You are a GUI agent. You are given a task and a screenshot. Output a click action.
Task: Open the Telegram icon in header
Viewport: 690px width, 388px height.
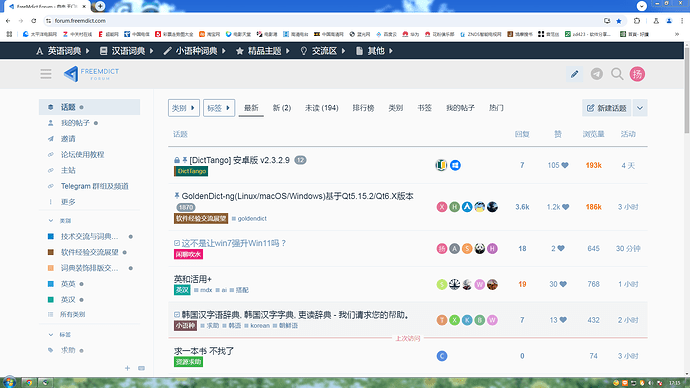click(597, 74)
